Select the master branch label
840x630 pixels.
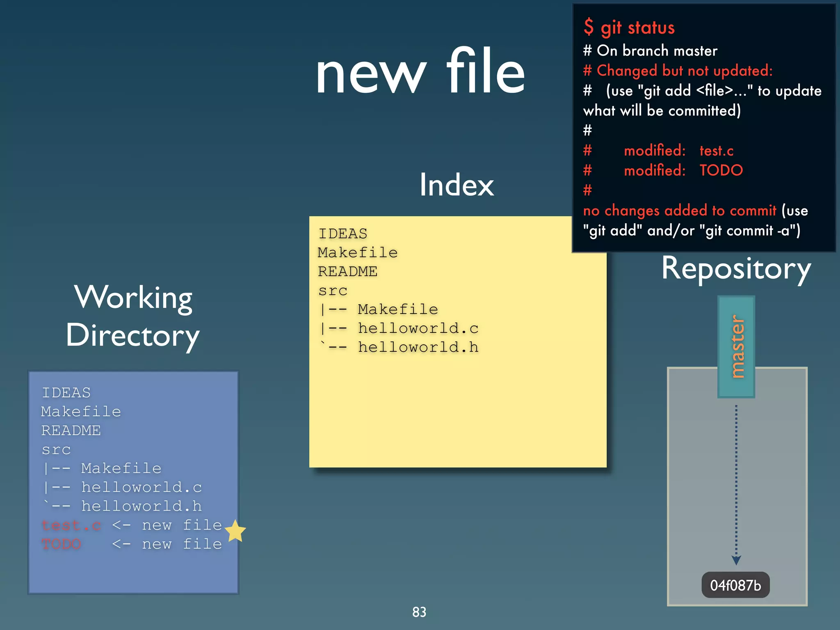736,346
